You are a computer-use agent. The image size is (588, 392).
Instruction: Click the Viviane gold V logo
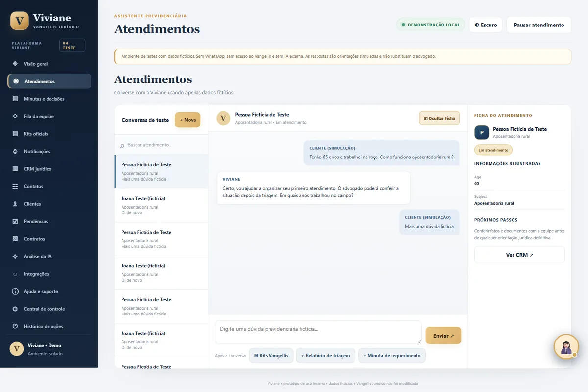pos(20,21)
